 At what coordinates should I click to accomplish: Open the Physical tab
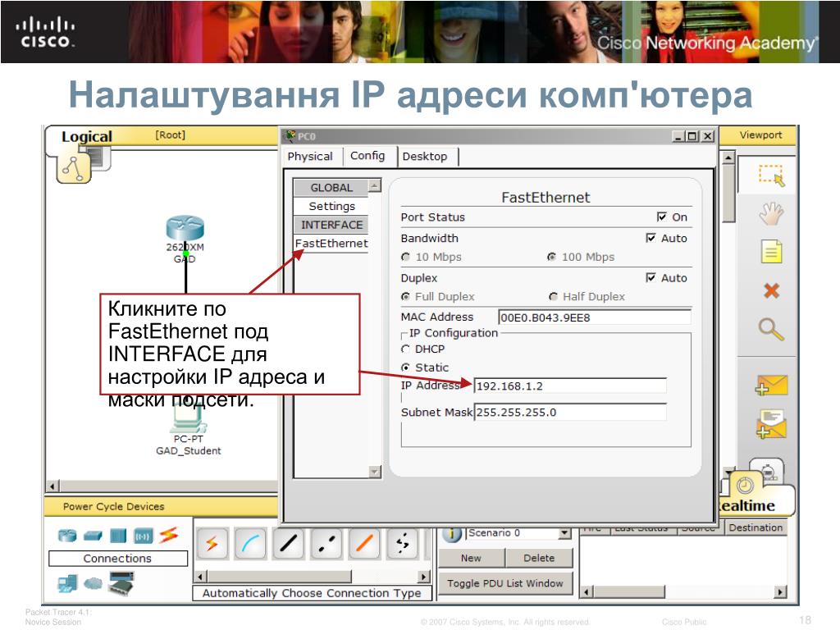[310, 157]
